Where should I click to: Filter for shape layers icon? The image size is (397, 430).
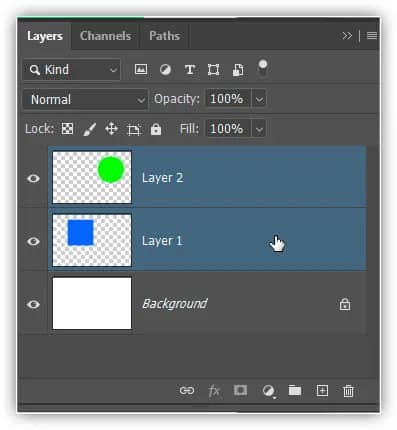click(x=213, y=70)
